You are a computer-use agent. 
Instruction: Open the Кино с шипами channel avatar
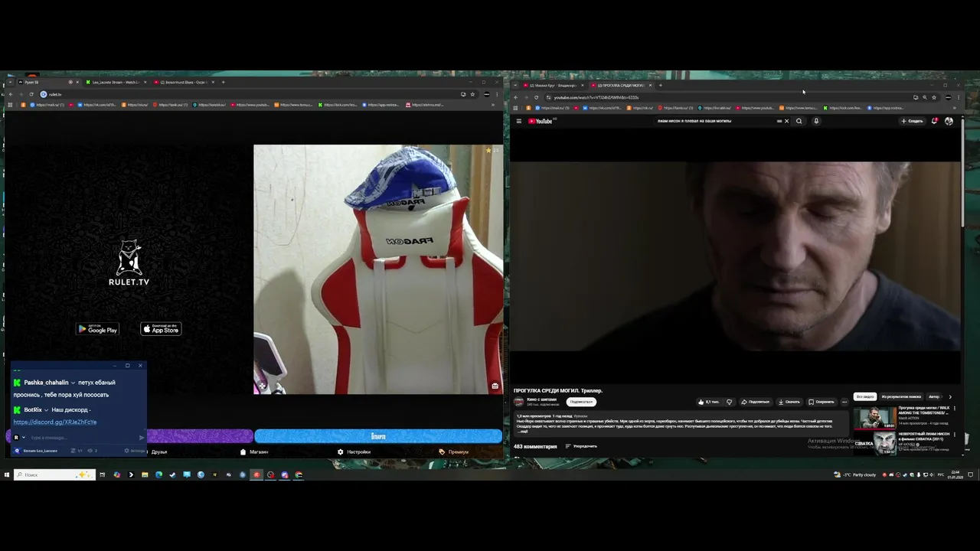[519, 402]
